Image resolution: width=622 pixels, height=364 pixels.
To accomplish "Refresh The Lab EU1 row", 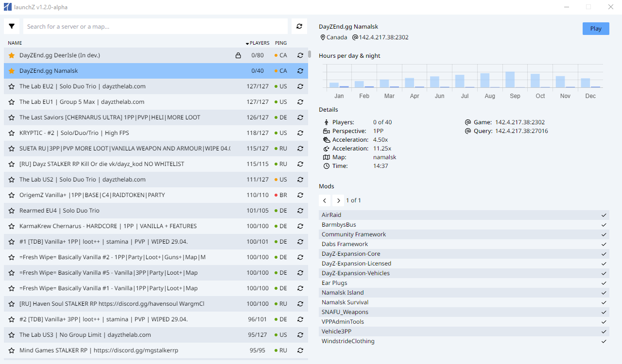I will coord(300,102).
